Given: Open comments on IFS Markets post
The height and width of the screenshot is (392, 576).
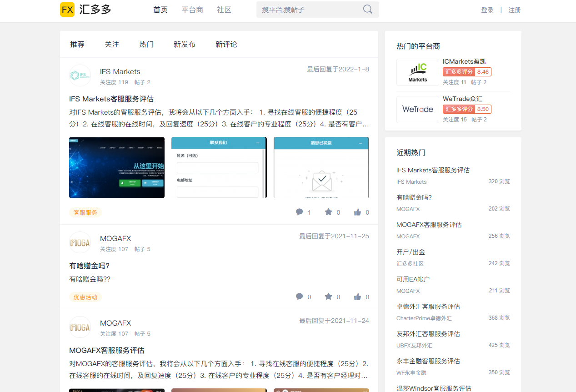Looking at the screenshot, I should point(300,212).
